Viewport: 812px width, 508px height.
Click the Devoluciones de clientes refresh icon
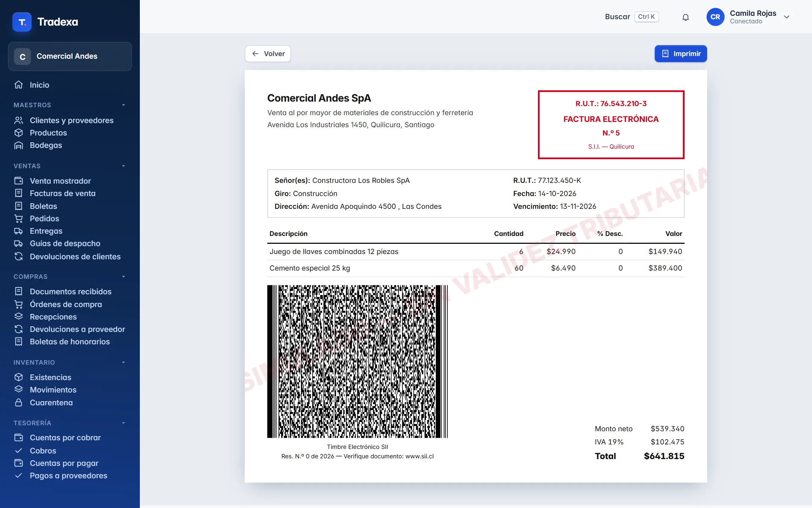point(19,257)
